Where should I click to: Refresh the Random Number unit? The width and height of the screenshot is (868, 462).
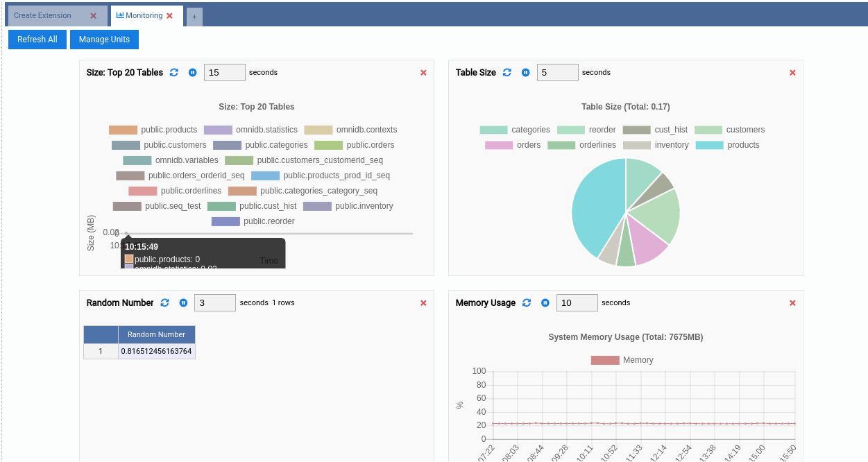click(x=164, y=303)
